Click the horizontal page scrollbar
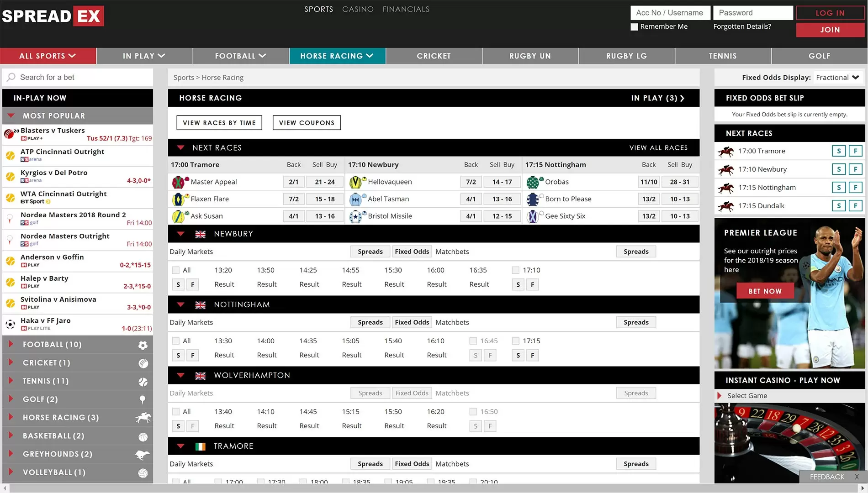The height and width of the screenshot is (493, 868). pos(434,488)
